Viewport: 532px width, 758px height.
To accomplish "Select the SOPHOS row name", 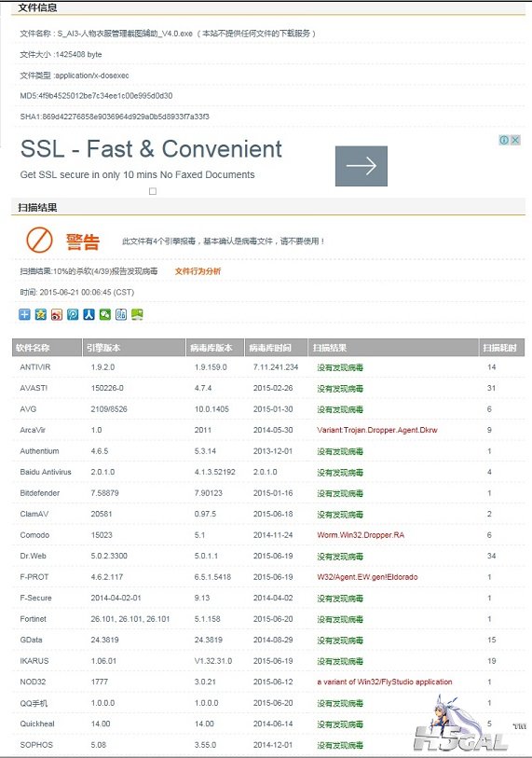I will [35, 745].
